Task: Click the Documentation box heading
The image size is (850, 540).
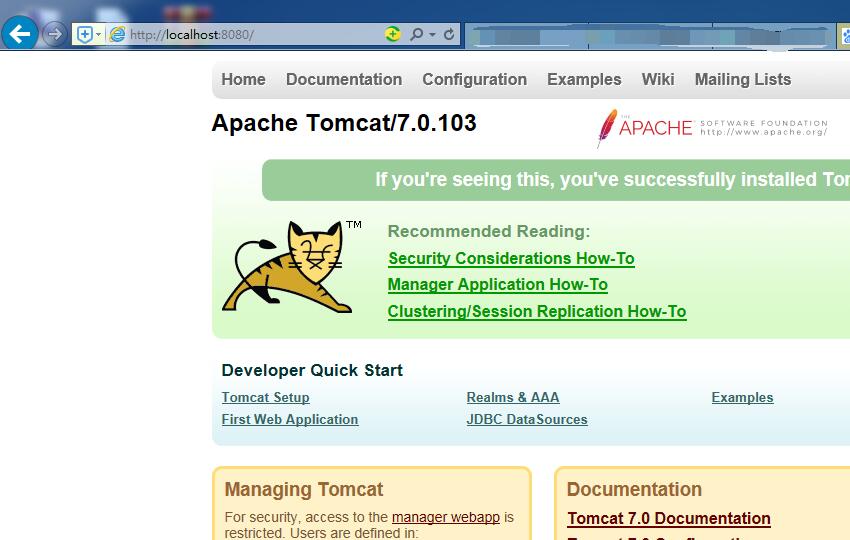Action: (x=634, y=490)
